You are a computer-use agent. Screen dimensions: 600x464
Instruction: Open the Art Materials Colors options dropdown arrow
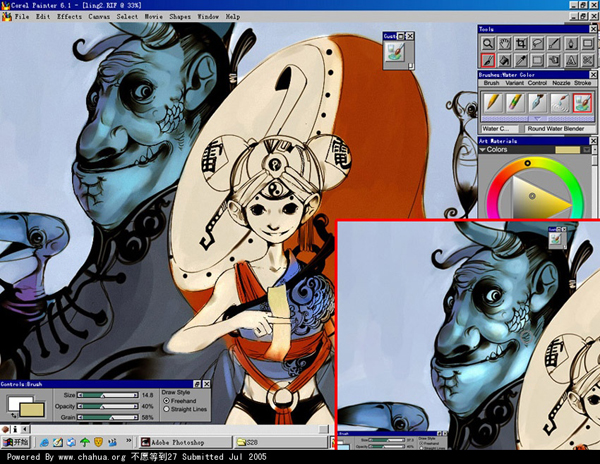click(x=587, y=150)
